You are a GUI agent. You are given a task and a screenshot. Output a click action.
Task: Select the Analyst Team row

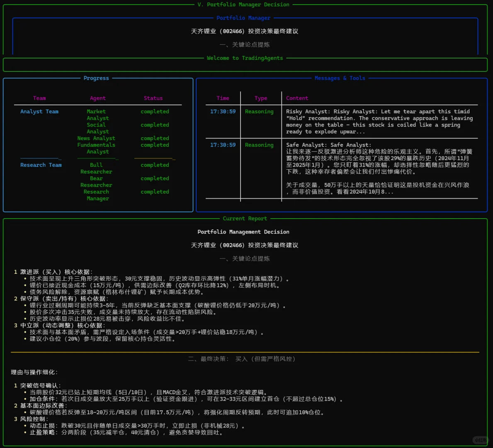pos(39,111)
